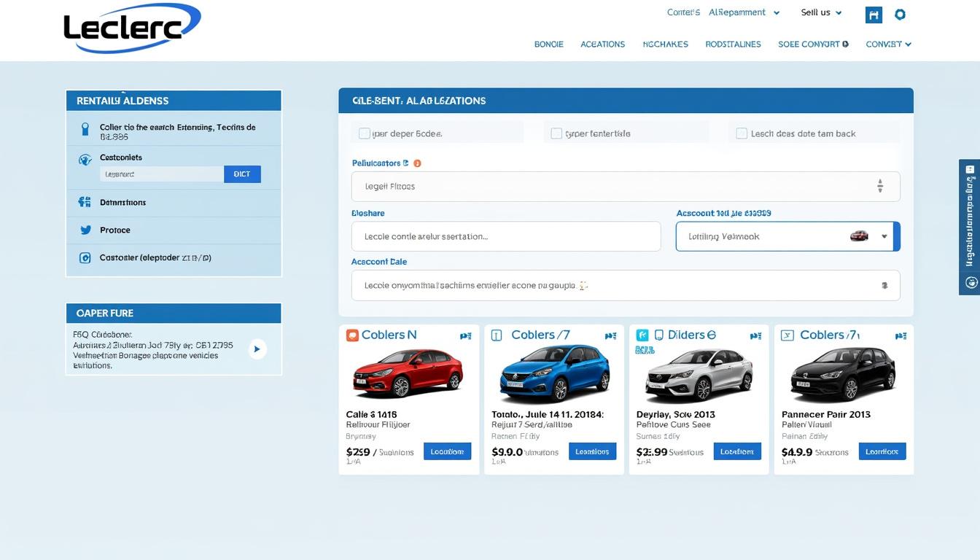Click the orange icon on Coblers N card
This screenshot has height=560, width=980.
point(352,335)
